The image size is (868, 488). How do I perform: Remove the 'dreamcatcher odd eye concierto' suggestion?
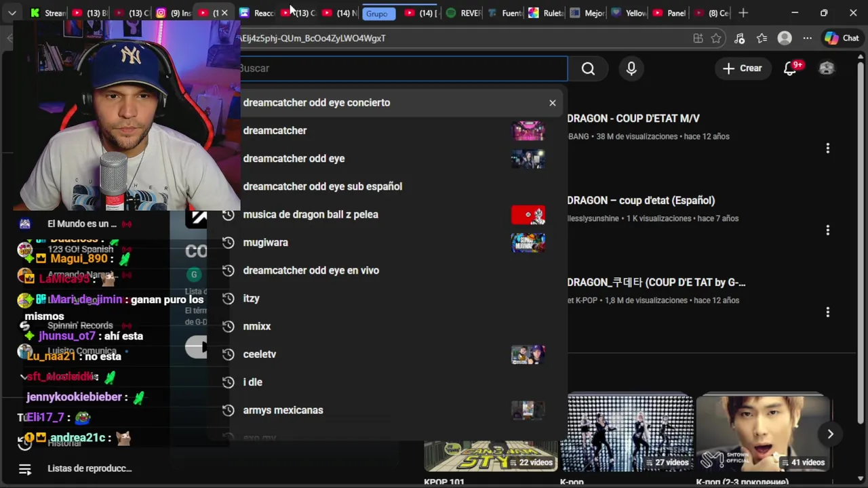pos(553,103)
